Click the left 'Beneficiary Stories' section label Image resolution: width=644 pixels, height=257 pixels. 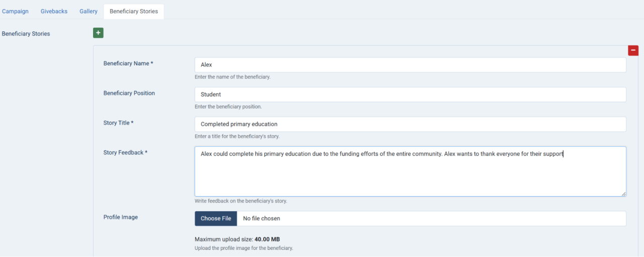tap(26, 34)
